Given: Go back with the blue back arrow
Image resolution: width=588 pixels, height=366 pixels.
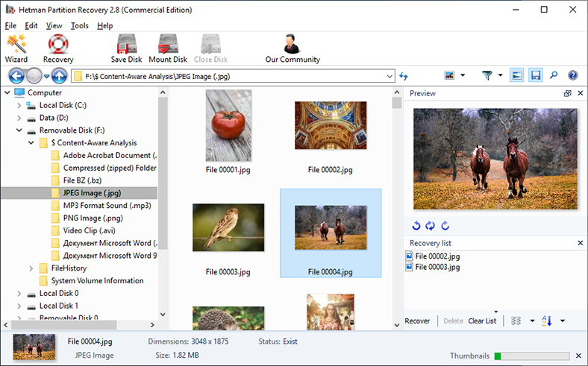Looking at the screenshot, I should click(x=16, y=76).
